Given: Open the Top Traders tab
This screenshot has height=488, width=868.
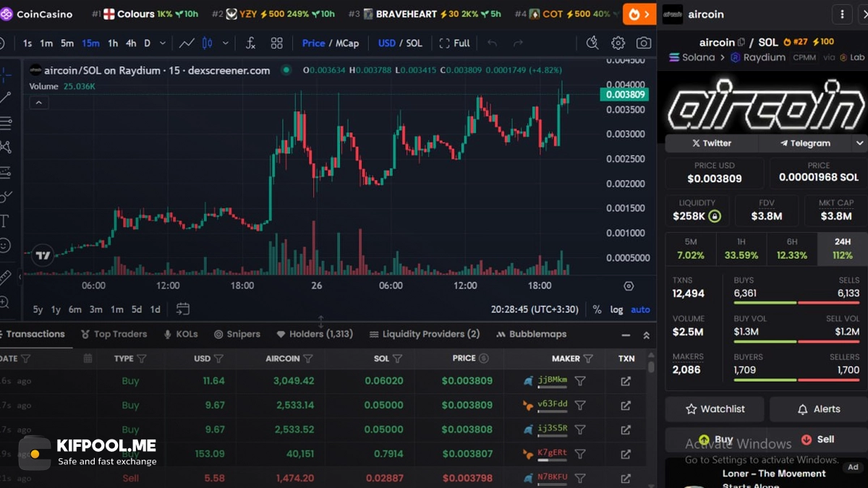Looking at the screenshot, I should [x=114, y=334].
